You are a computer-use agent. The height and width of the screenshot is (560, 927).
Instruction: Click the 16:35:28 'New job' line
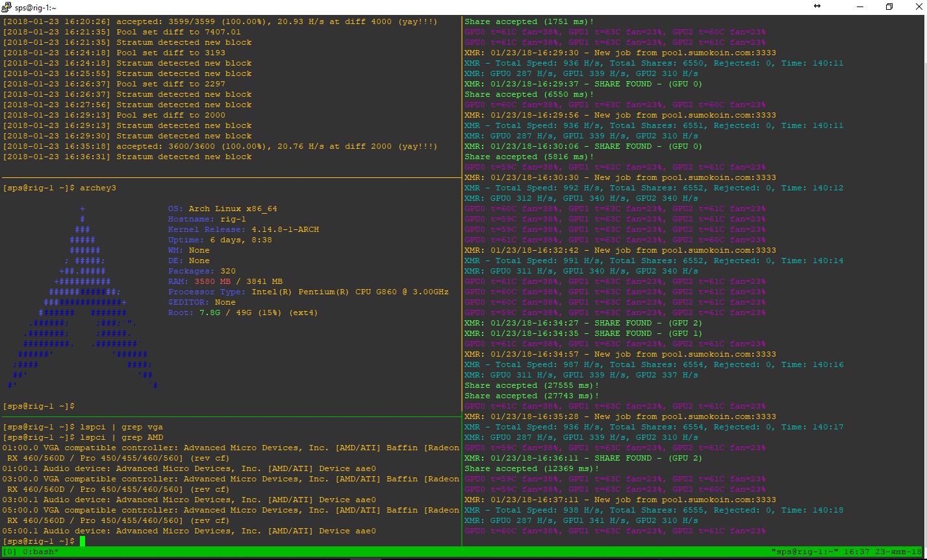[620, 416]
